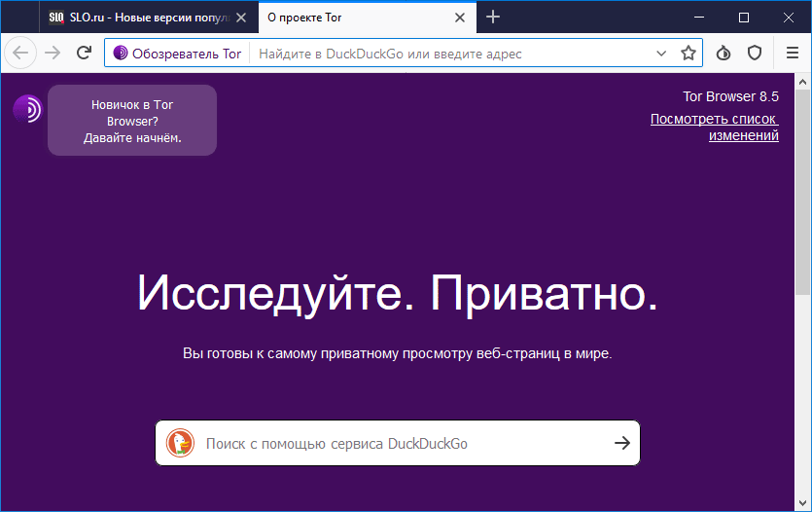This screenshot has width=812, height=512.
Task: Open a new tab with the plus button
Action: pyautogui.click(x=493, y=18)
